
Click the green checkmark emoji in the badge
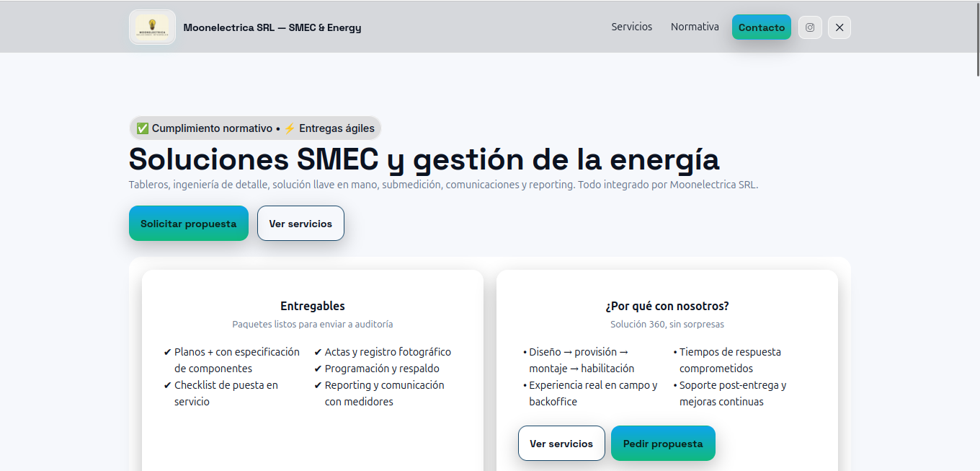[141, 128]
